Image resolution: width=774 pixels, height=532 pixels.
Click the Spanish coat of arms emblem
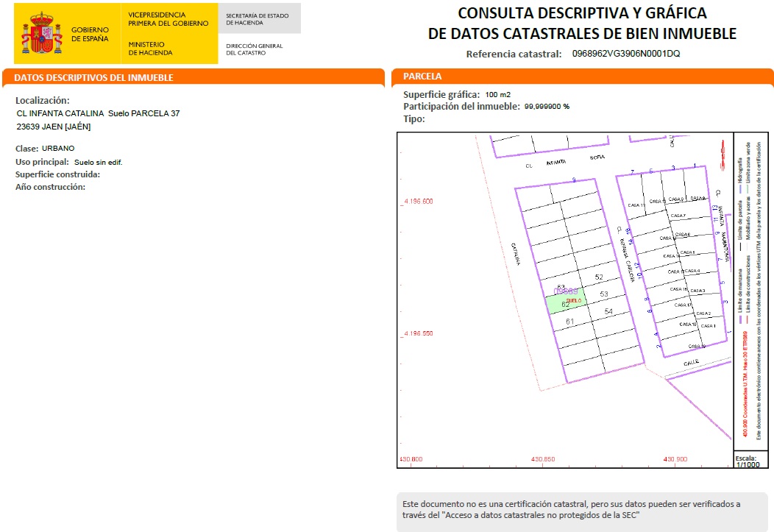pos(42,34)
